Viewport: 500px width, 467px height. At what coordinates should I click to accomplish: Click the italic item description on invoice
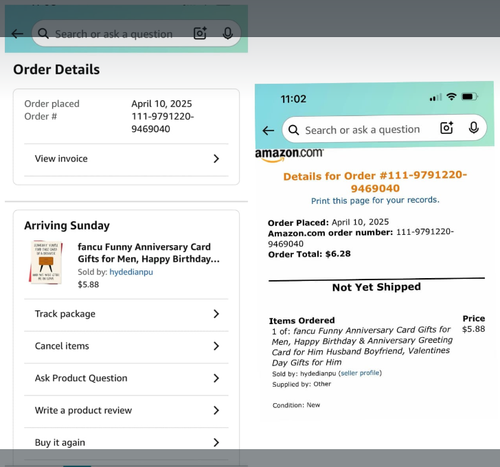click(x=362, y=346)
